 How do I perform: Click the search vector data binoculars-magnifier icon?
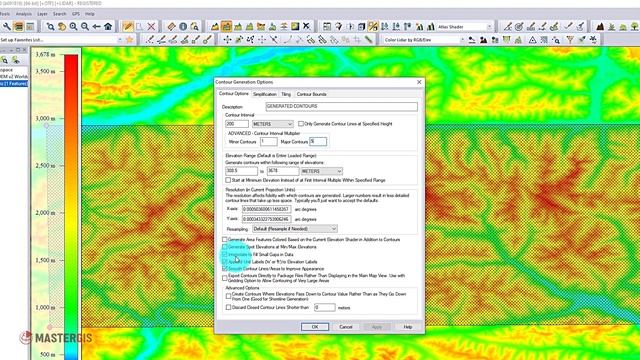click(195, 27)
